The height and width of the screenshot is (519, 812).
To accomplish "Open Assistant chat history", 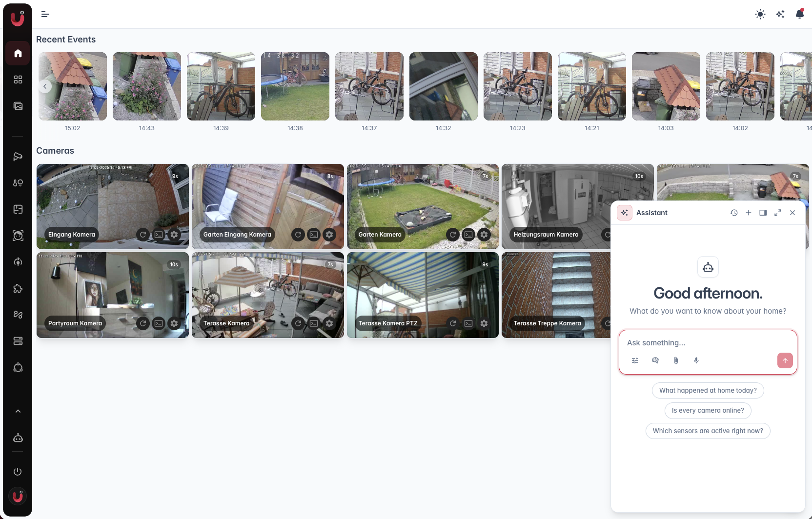I will 734,213.
